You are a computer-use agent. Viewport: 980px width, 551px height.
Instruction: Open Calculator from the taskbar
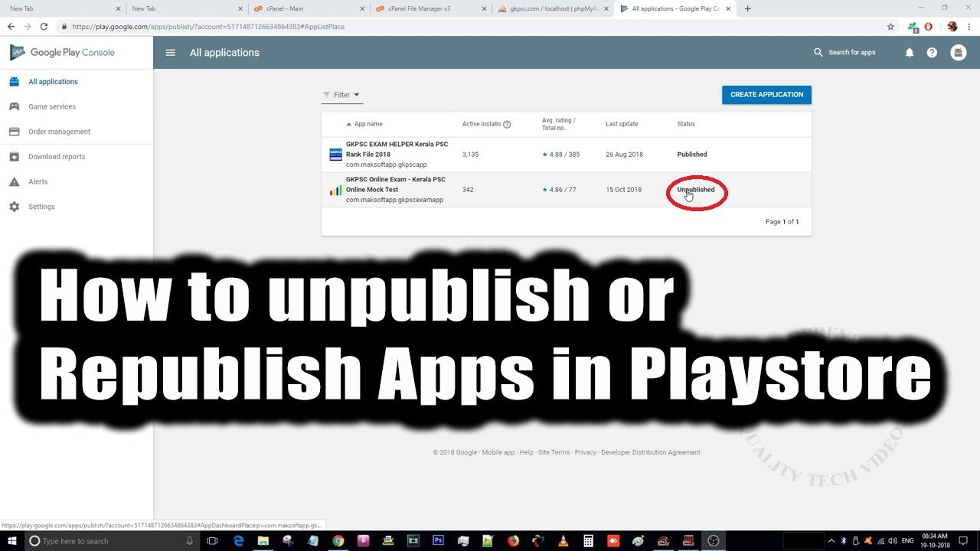pyautogui.click(x=588, y=541)
